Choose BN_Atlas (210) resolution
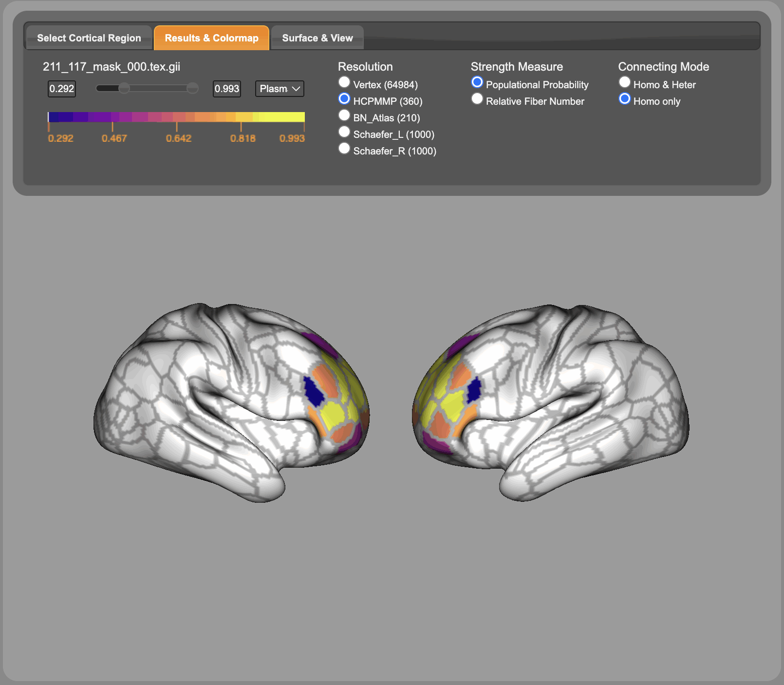This screenshot has width=784, height=685. coord(344,115)
